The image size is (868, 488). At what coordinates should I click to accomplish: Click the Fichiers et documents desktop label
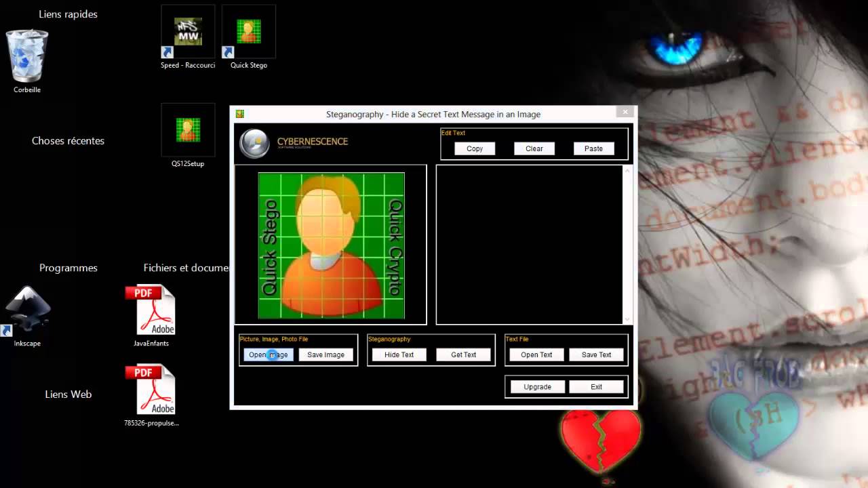point(186,268)
